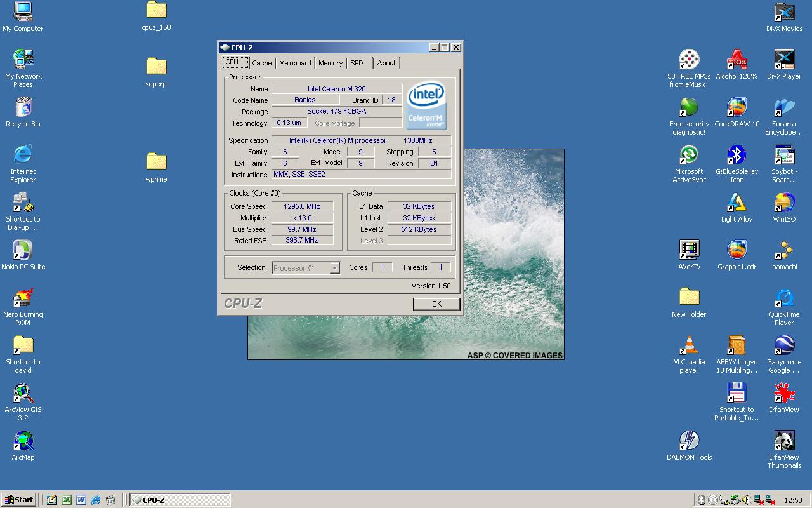Select Microsoft ActiveSync icon
The height and width of the screenshot is (508, 812).
coord(689,164)
